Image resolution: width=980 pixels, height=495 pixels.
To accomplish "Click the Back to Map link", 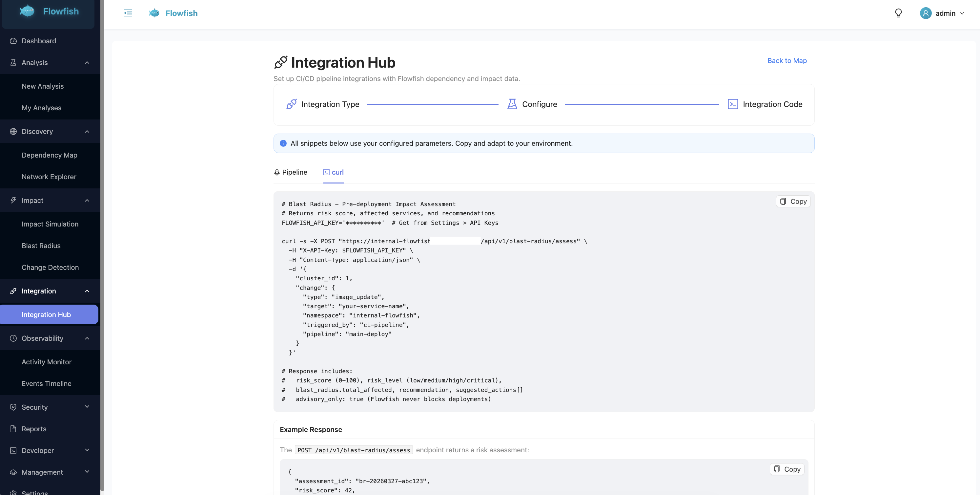I will pos(787,60).
